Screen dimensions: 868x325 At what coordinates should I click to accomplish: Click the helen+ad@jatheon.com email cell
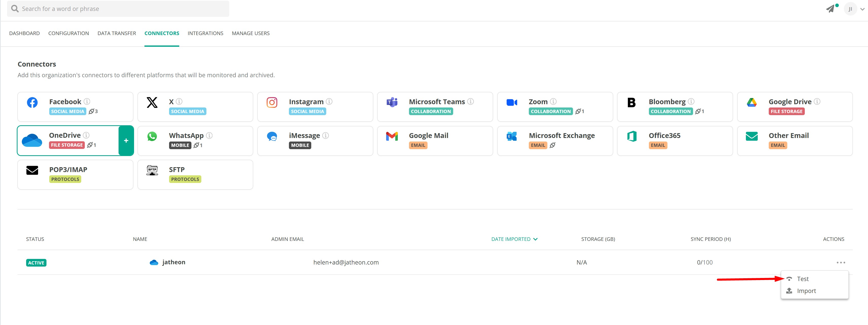[x=346, y=262]
